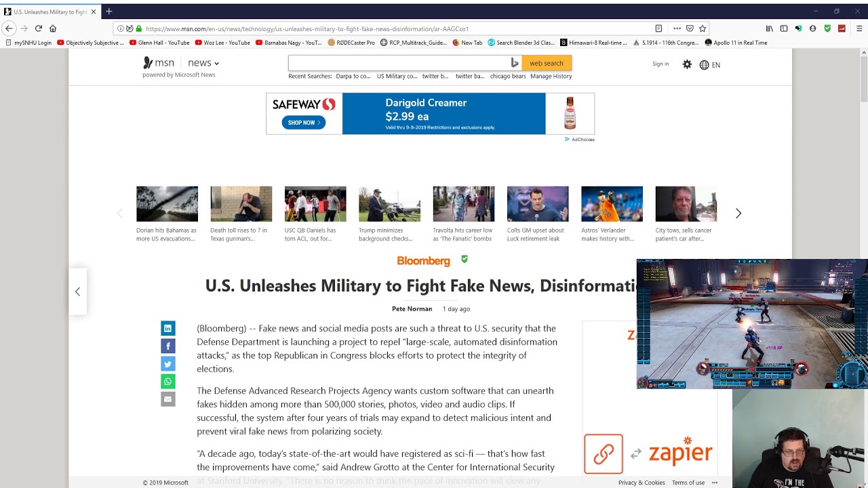Click the web search button
Viewport: 868px width, 488px height.
click(x=547, y=63)
